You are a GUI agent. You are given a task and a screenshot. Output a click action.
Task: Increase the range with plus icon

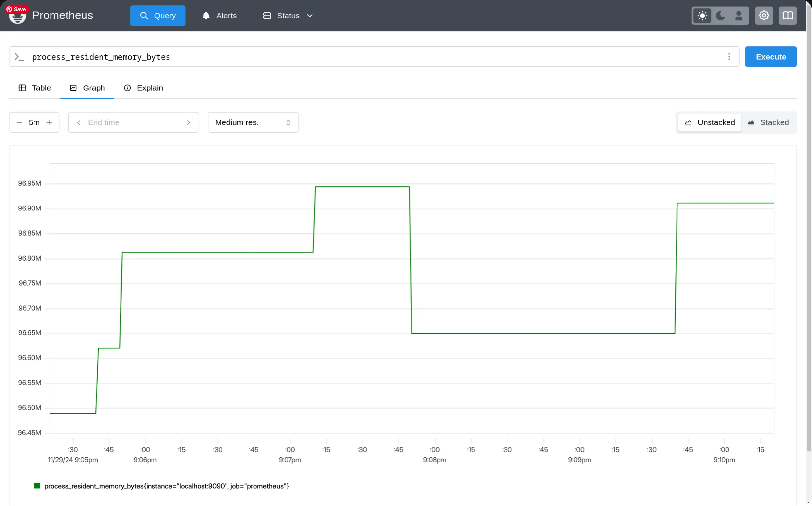point(49,123)
